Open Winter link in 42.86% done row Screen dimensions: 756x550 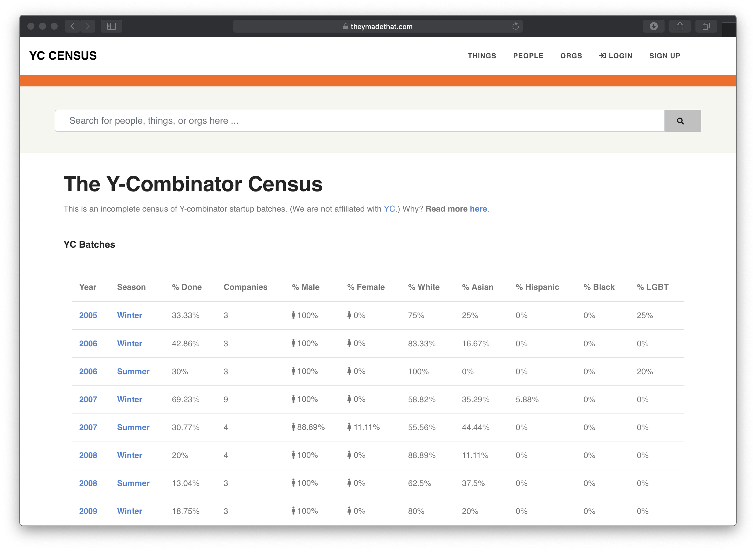(129, 343)
